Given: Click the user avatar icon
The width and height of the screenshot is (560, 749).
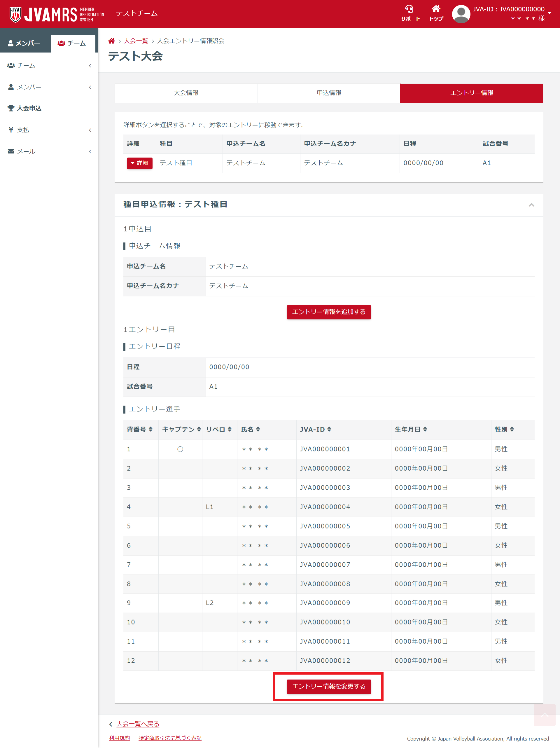Looking at the screenshot, I should (x=461, y=14).
